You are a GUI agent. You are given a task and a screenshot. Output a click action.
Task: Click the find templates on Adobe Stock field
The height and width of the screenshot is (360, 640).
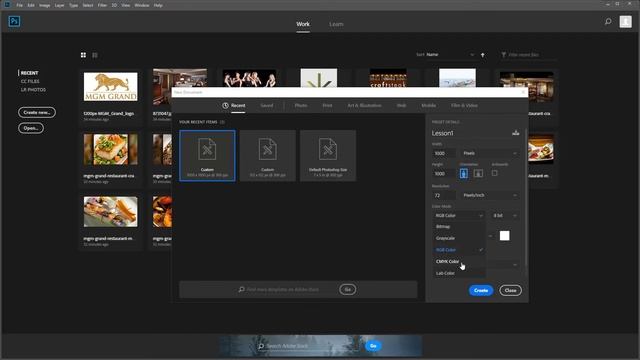click(287, 289)
